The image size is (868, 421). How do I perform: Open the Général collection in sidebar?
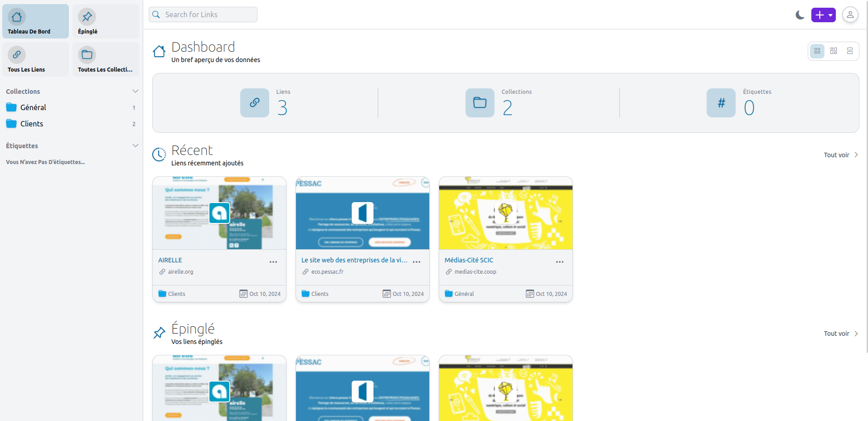point(71,107)
